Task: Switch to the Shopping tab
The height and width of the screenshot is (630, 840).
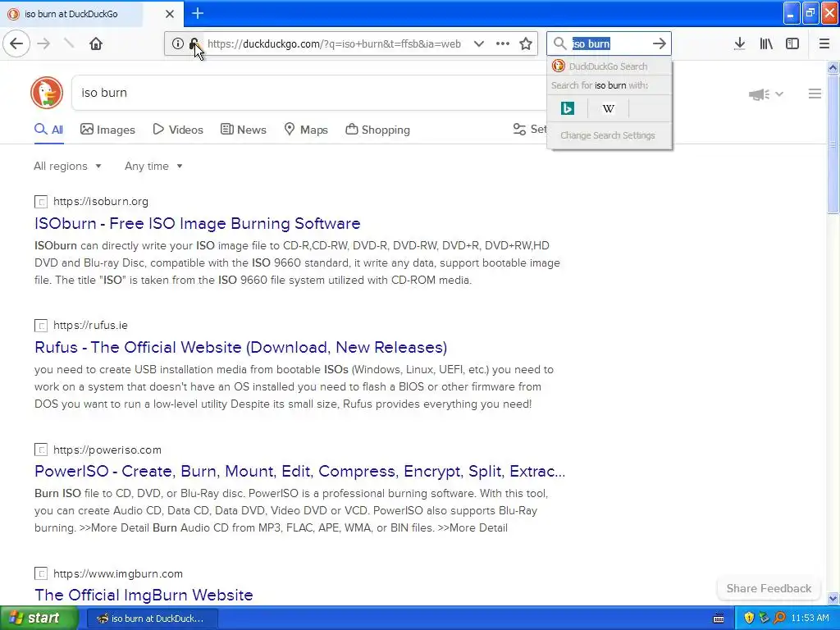Action: tap(377, 130)
